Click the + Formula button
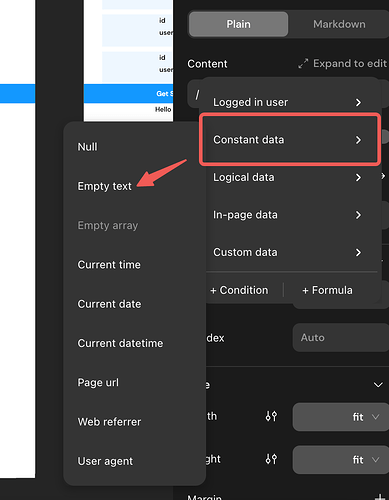The image size is (389, 500). (x=327, y=290)
